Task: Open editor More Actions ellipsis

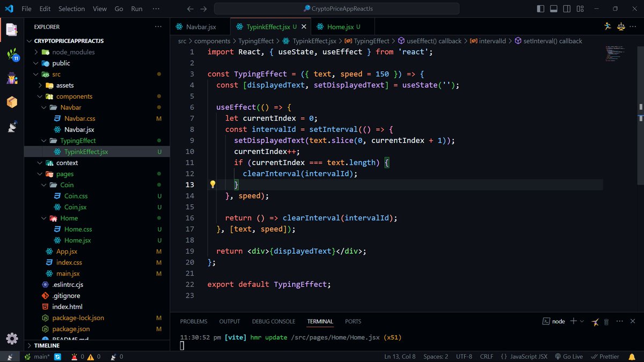Action: tap(634, 26)
